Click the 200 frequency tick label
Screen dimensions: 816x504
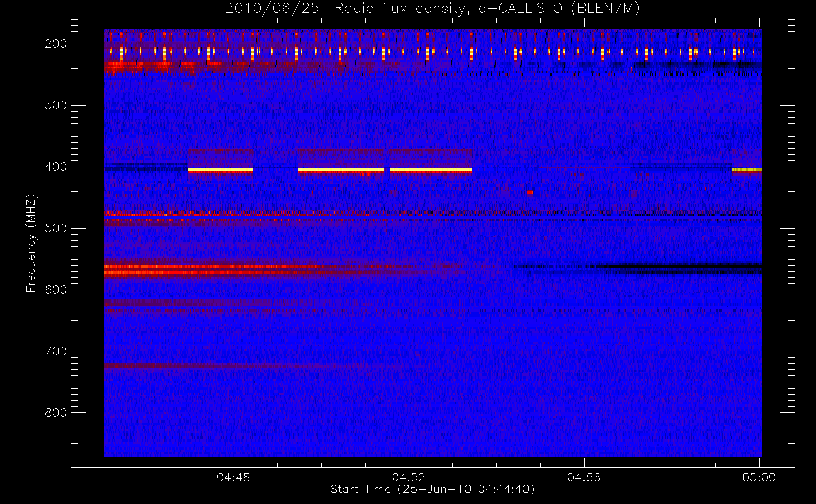(x=56, y=44)
